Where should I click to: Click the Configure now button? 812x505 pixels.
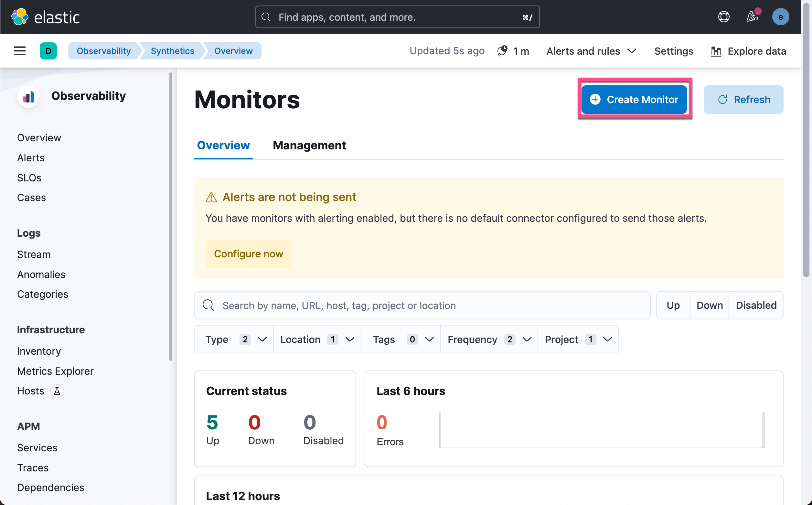(249, 254)
